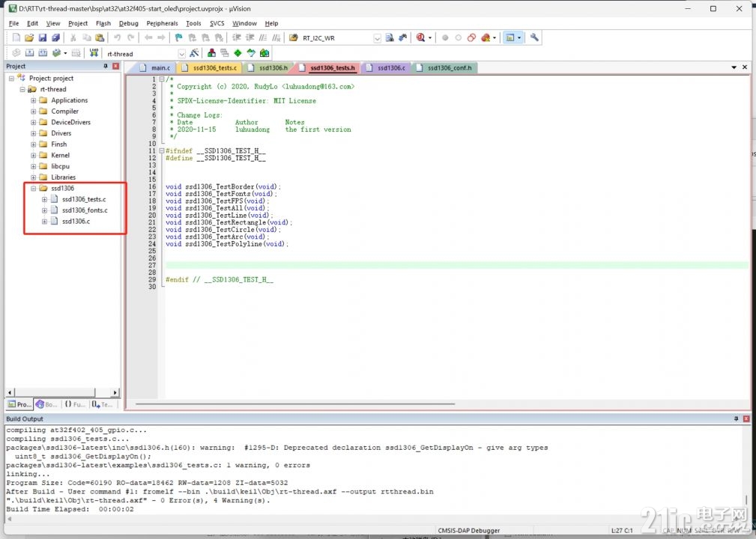The image size is (756, 539).
Task: Click the Project panel right scroll arrow
Action: [x=115, y=392]
